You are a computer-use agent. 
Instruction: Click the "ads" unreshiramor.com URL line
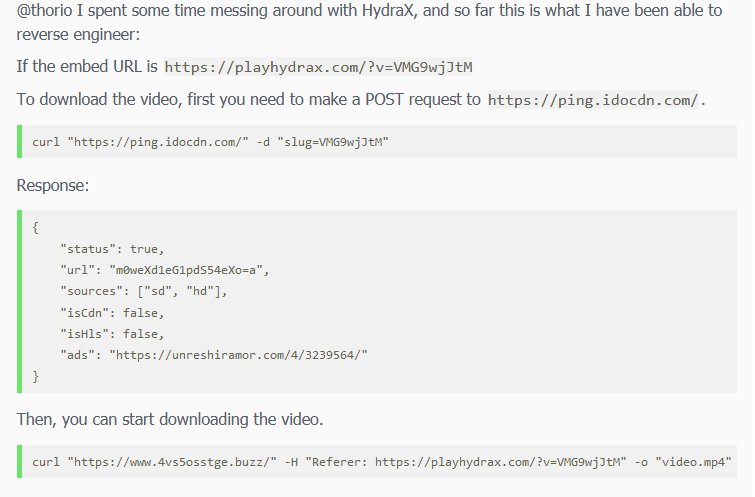214,355
